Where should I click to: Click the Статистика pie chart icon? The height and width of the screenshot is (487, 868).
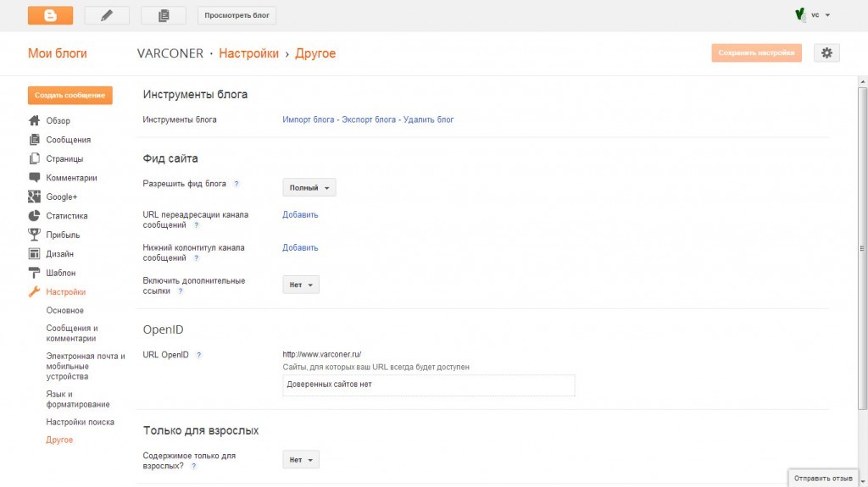(34, 215)
